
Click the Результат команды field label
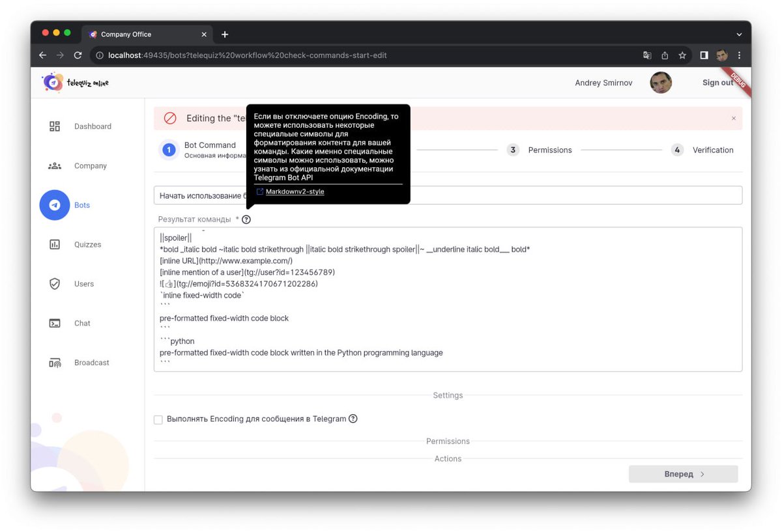[x=194, y=219]
